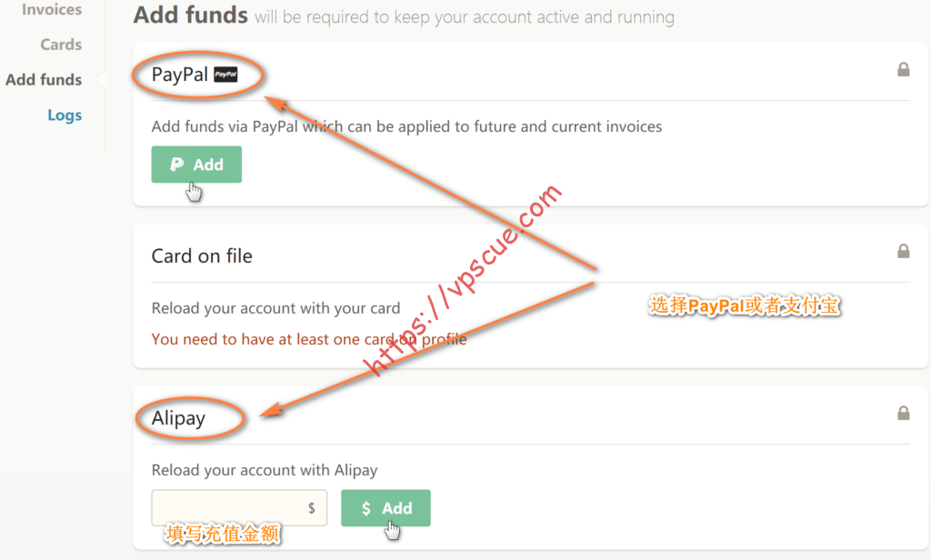This screenshot has width=931, height=560.
Task: Open the Invoices sidebar section
Action: pyautogui.click(x=52, y=9)
